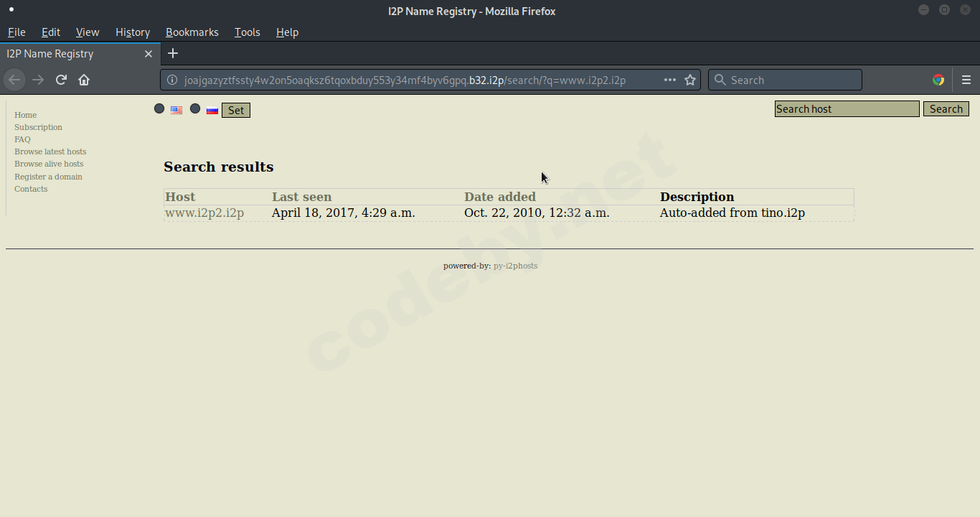Open the Home sidebar link
The image size is (980, 517).
(x=25, y=115)
